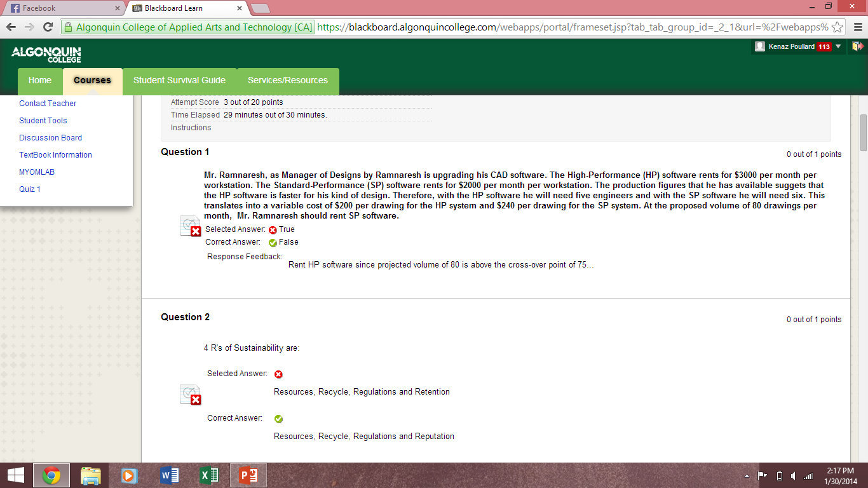This screenshot has height=488, width=868.
Task: Open Excel from the taskbar
Action: coord(208,475)
